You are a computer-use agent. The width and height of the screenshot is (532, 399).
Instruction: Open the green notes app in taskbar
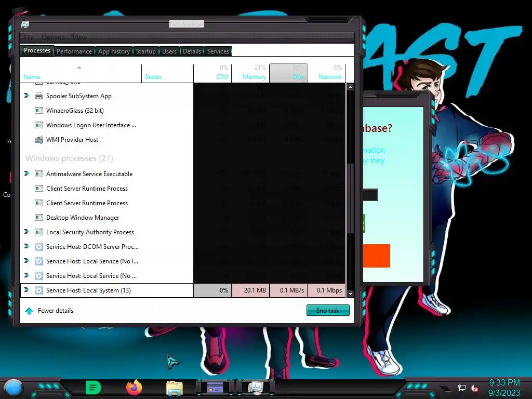click(94, 388)
